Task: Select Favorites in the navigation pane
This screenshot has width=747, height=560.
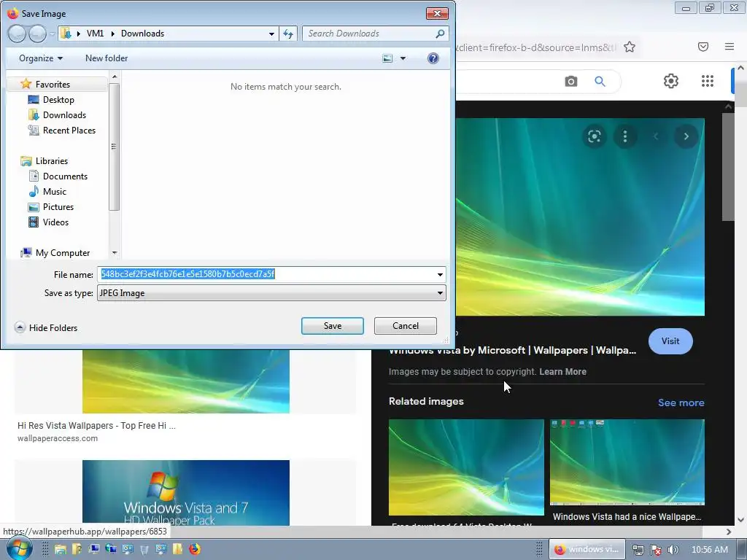Action: [53, 85]
